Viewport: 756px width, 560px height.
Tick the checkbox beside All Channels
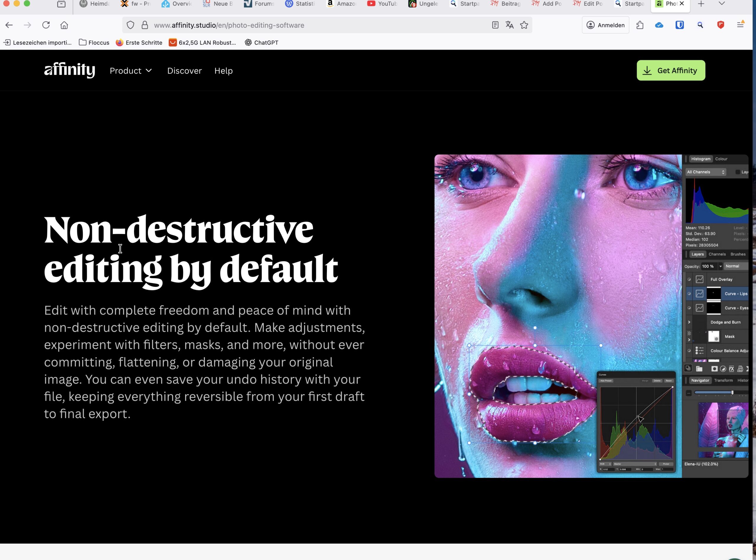(x=737, y=172)
